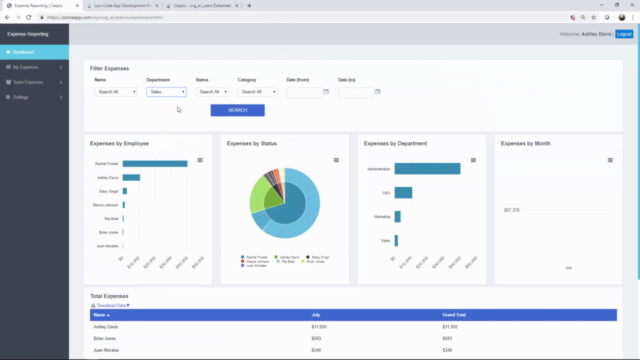
Task: Click the bookmark star icon in address bar
Action: pyautogui.click(x=594, y=18)
